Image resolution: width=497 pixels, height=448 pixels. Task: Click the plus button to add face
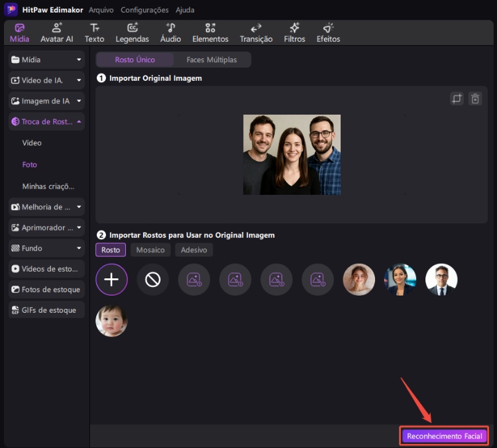(111, 280)
